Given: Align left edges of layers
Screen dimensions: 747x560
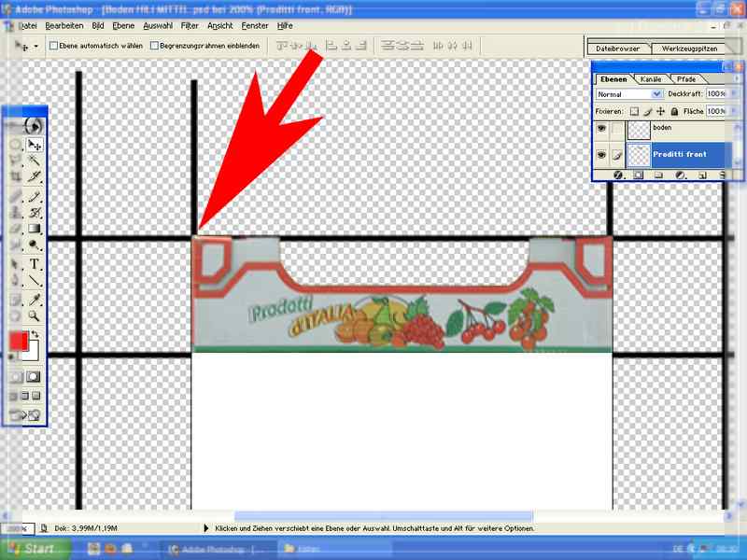Looking at the screenshot, I should (331, 46).
